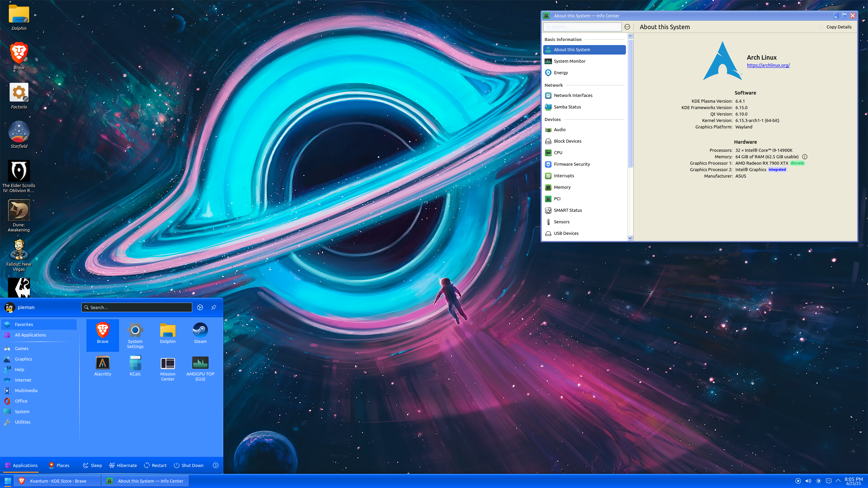This screenshot has height=488, width=868.
Task: Show hidden system tray icons
Action: tap(838, 481)
